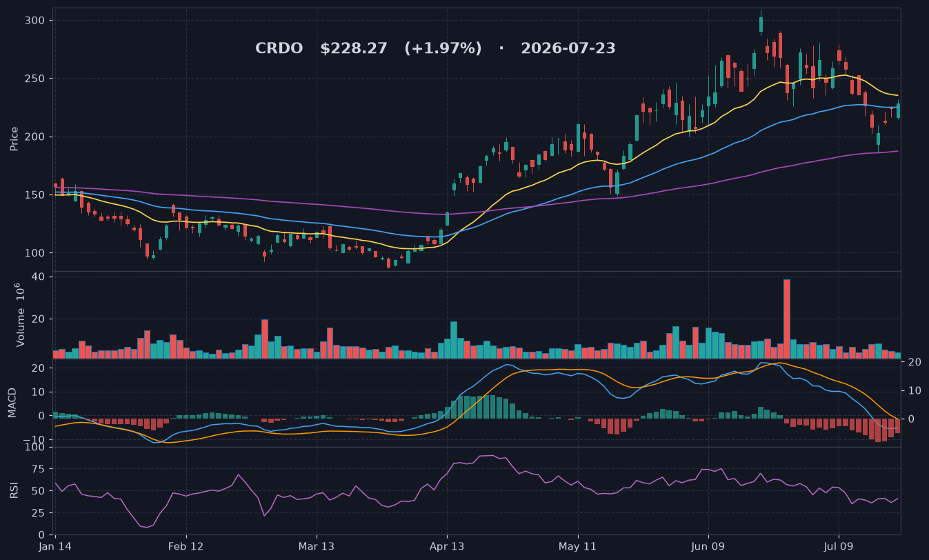Click the 20 tick on the Volume axis

[x=39, y=319]
